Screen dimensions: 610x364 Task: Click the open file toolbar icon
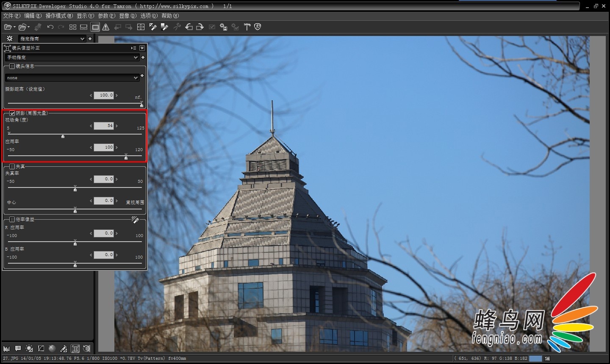(x=8, y=27)
